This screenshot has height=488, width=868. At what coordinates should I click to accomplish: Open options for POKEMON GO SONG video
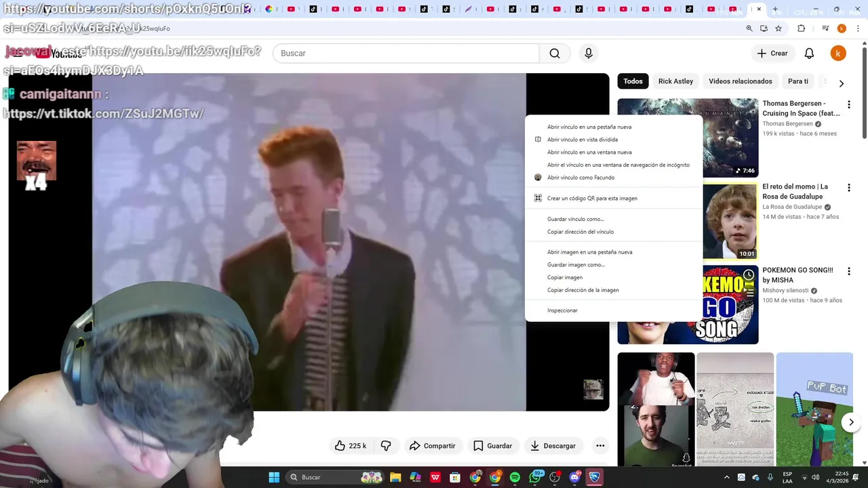click(x=848, y=271)
